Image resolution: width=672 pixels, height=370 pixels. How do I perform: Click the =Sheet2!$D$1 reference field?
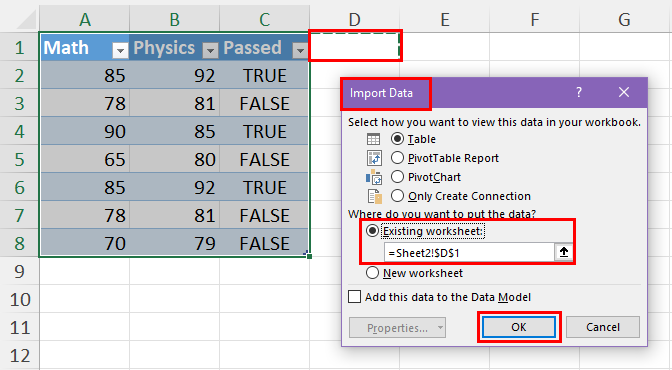pyautogui.click(x=469, y=253)
